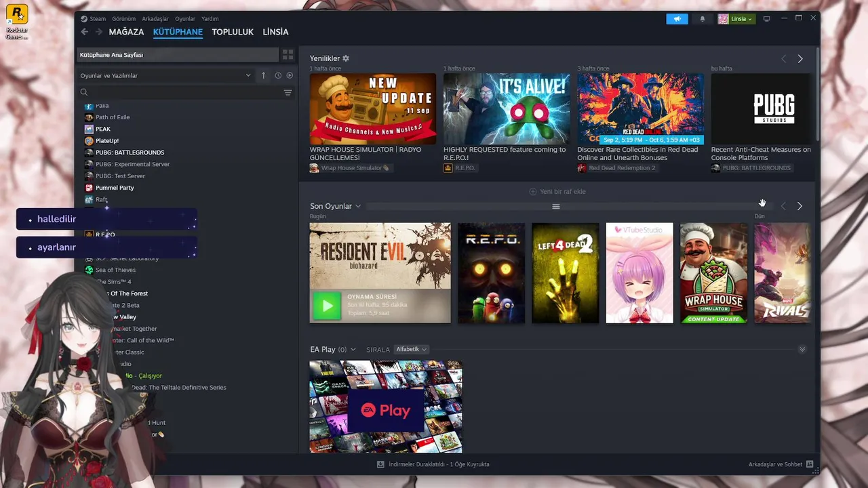Click the content area vertical scrollbar
Screen dimensions: 868x488
click(x=817, y=95)
